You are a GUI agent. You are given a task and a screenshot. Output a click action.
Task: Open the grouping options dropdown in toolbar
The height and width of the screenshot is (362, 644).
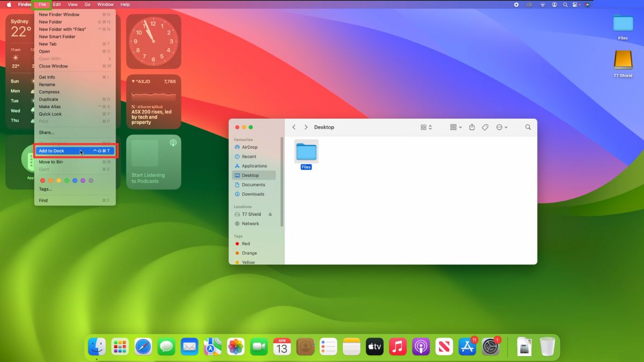pos(455,127)
